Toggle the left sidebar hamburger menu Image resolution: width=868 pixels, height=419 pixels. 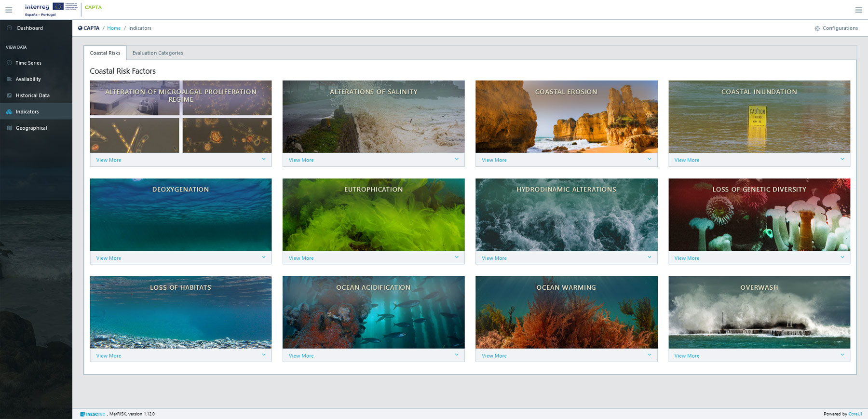[x=9, y=10]
